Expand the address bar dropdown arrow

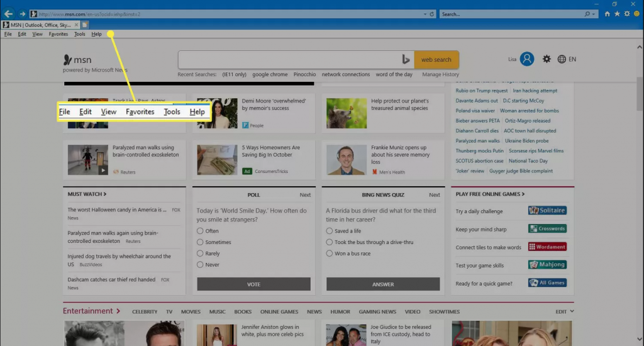[425, 14]
